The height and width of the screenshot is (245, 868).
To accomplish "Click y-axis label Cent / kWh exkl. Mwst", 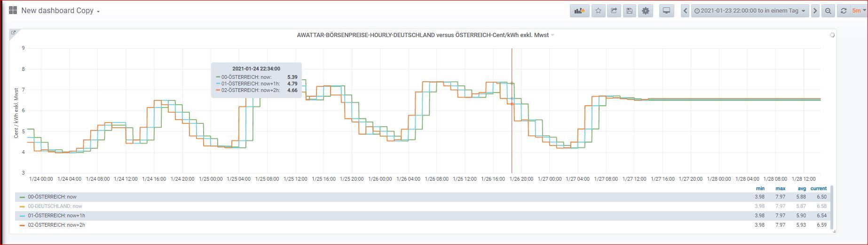I will 16,113.
